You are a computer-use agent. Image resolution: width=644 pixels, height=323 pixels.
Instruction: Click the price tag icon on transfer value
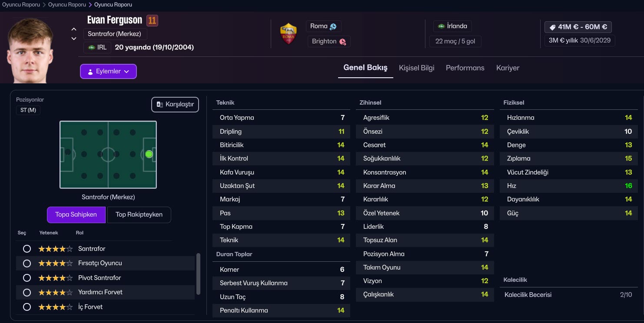click(x=552, y=27)
